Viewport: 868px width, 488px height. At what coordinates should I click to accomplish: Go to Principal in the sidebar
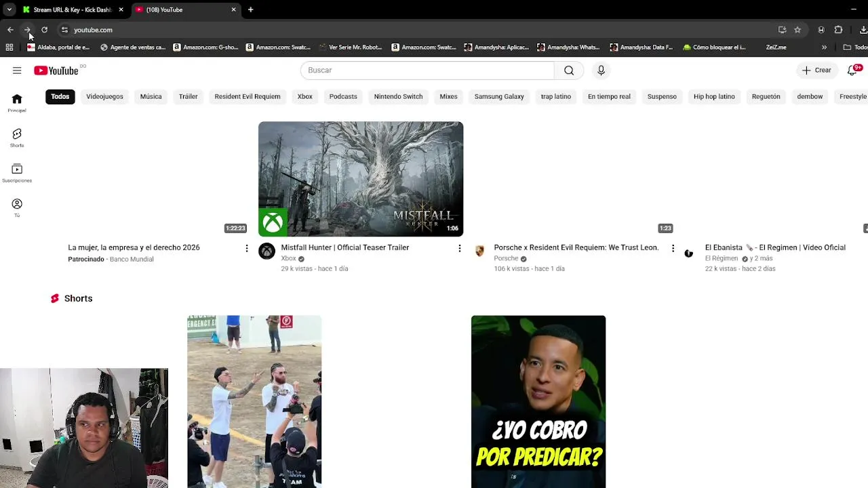(x=17, y=102)
